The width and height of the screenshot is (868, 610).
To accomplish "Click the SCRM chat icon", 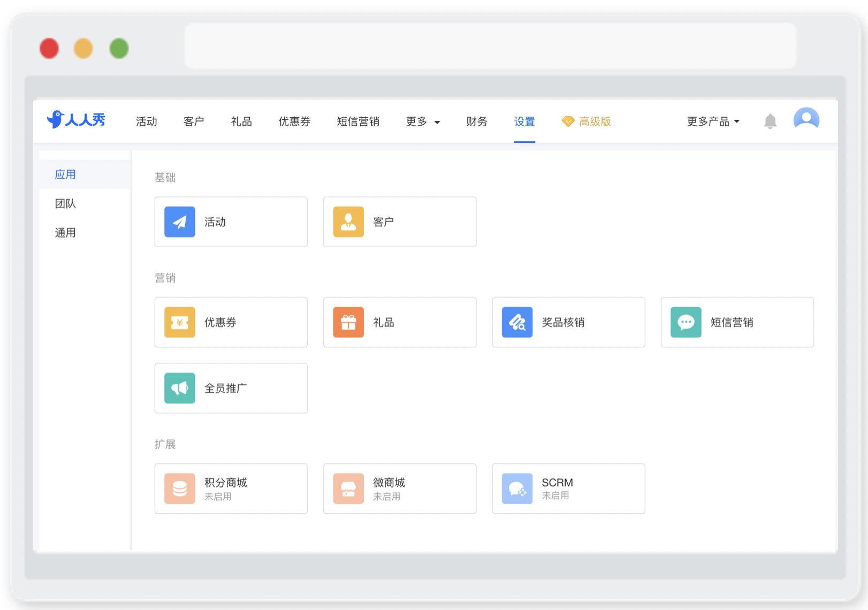I will (x=517, y=489).
